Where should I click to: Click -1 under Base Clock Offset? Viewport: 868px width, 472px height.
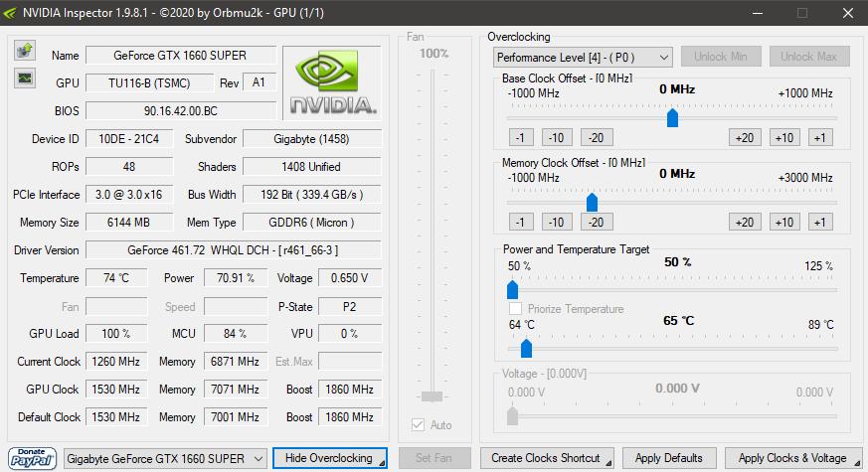tap(520, 138)
